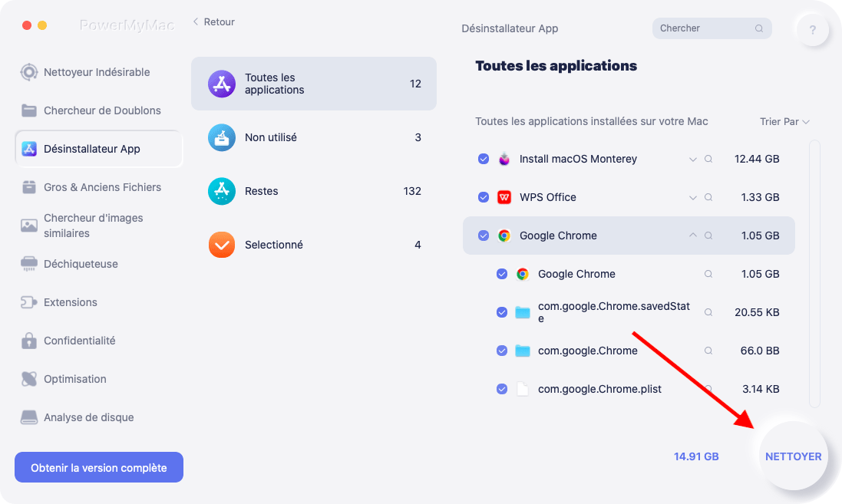
Task: Click magnifier on Install macOS Monterey row
Action: click(x=708, y=159)
